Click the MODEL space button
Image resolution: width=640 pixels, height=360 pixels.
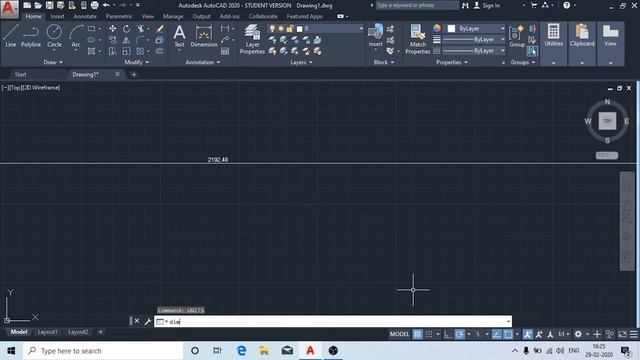pyautogui.click(x=399, y=334)
